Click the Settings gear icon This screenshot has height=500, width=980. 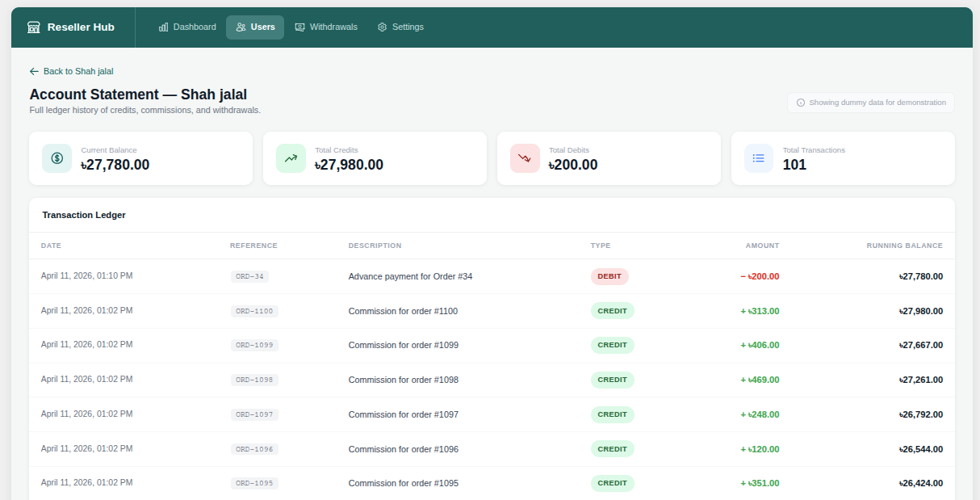[383, 27]
